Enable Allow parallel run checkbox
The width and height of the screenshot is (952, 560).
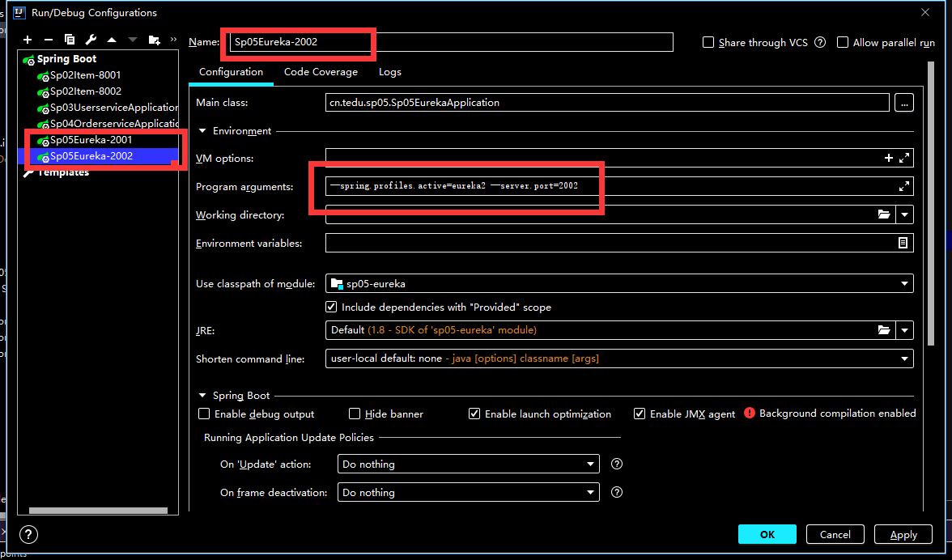coord(843,42)
